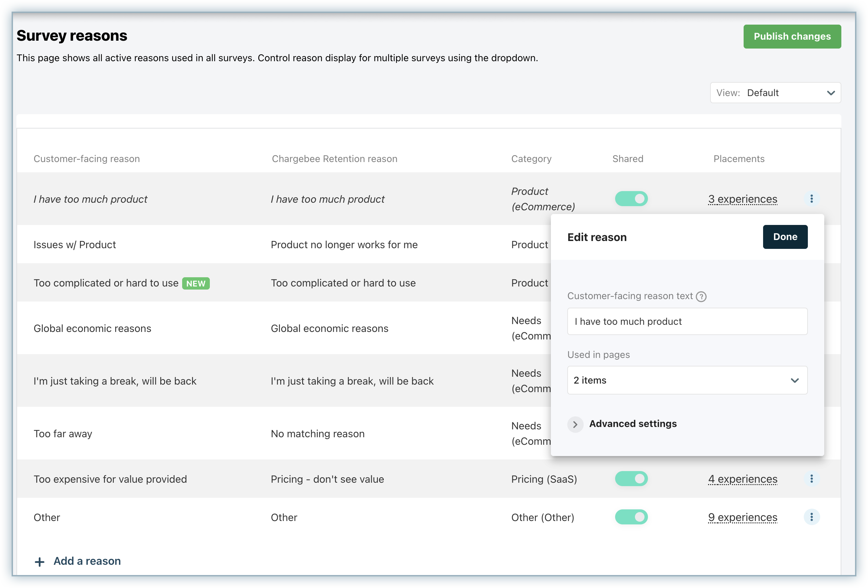Click Done in the Edit reason panel

[x=785, y=237]
